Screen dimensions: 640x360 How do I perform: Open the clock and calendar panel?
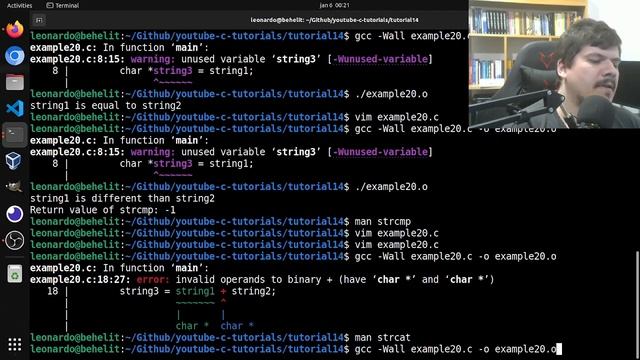[334, 5]
